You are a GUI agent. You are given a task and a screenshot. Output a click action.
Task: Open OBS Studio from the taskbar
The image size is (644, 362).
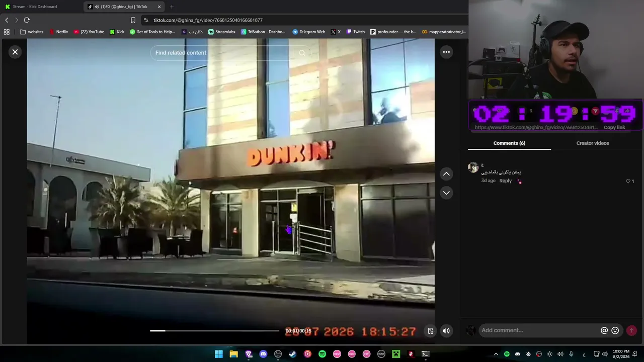click(278, 354)
